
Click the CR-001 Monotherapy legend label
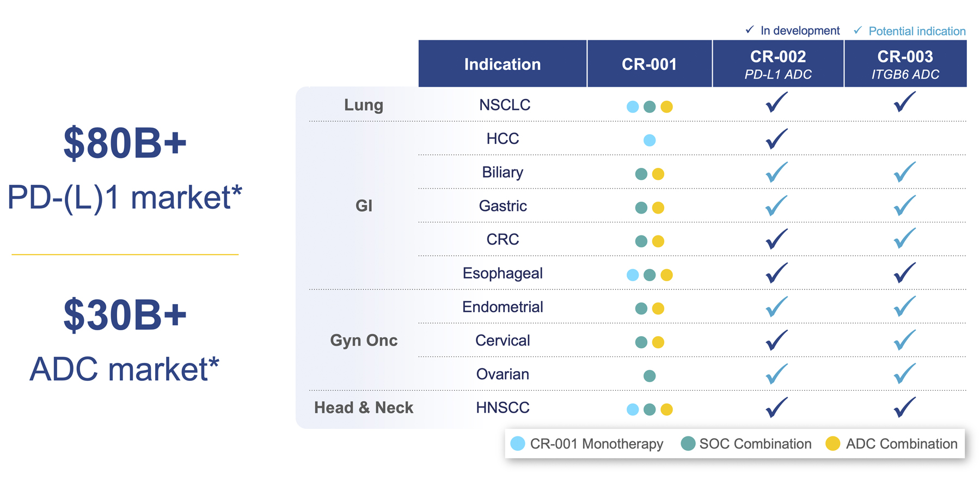596,444
